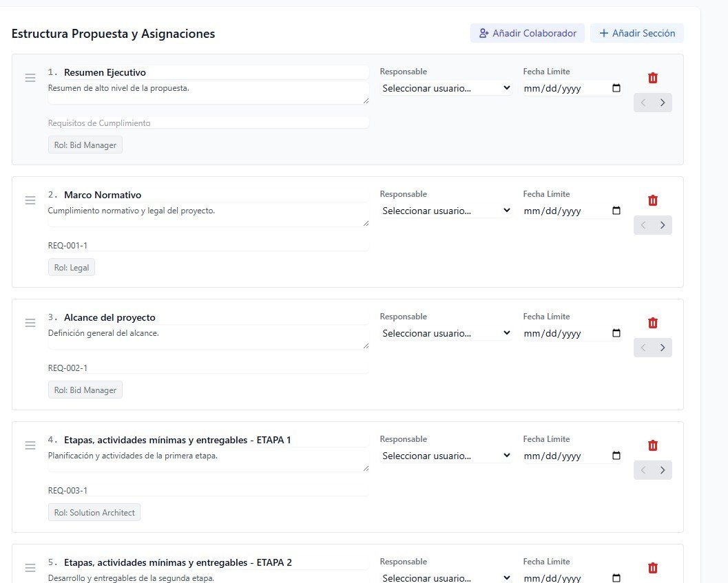This screenshot has height=583, width=728.
Task: Indent ETAPA 1 section with right chevron
Action: [x=663, y=470]
